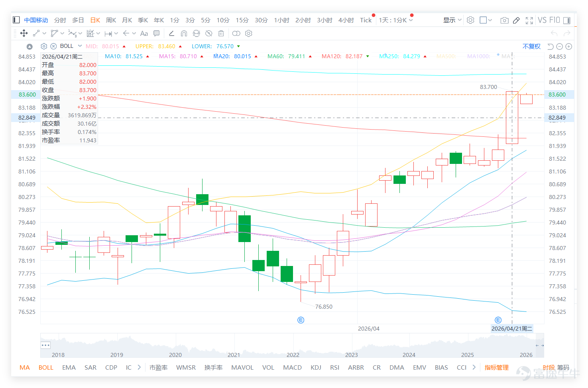Open line segment tool dropdown arrow

click(x=44, y=33)
